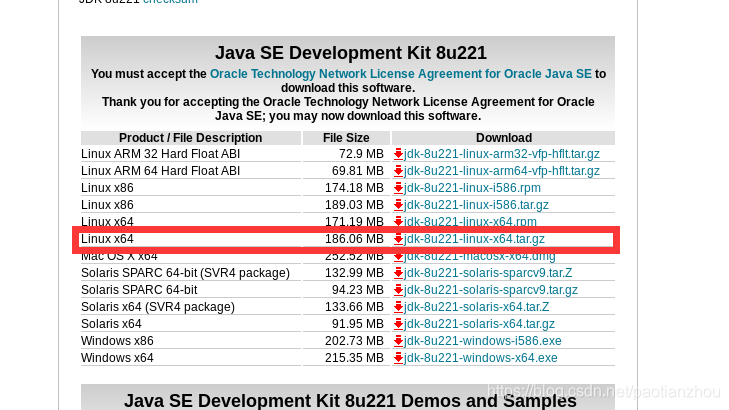Click the 132.99 MB file size cell
Screen dimensions: 729x410
pos(354,273)
